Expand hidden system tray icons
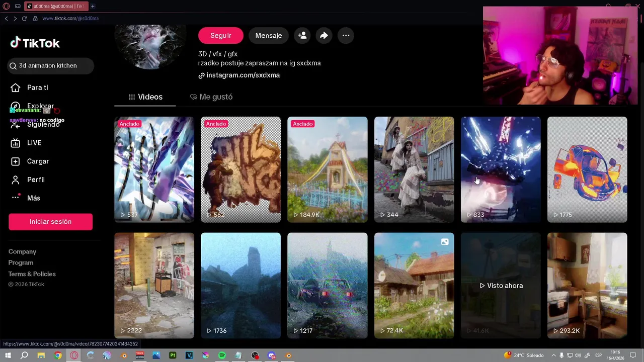 (x=554, y=355)
